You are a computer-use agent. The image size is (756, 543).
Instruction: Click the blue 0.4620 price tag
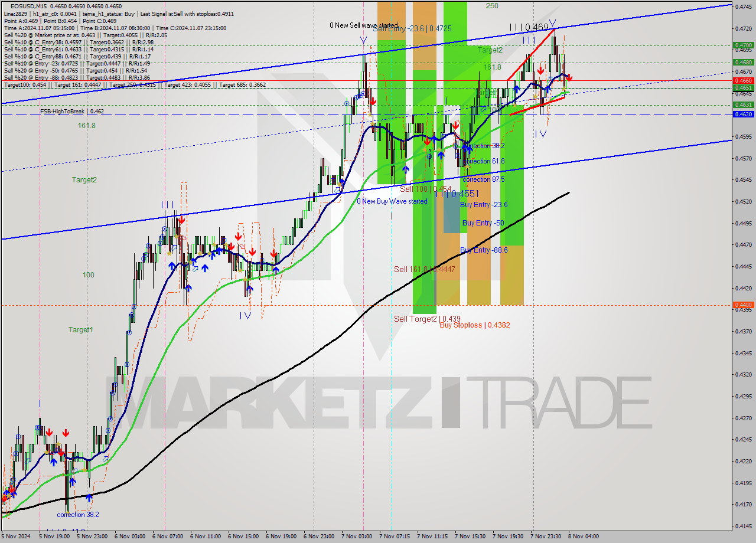pyautogui.click(x=743, y=115)
